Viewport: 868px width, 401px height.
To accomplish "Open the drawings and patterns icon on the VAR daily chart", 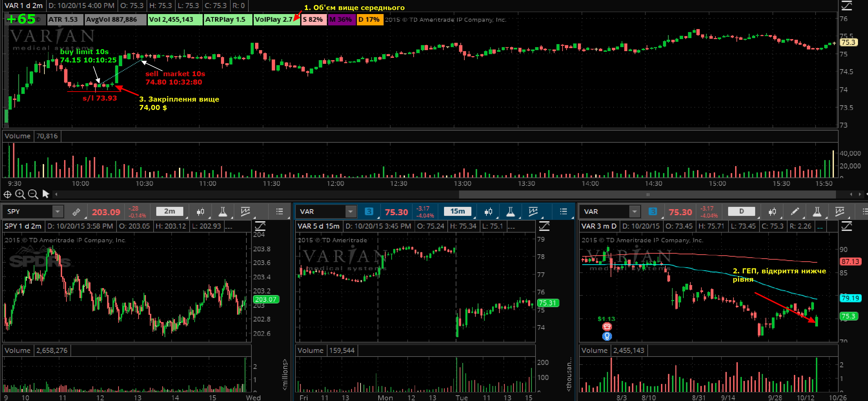I will click(840, 212).
